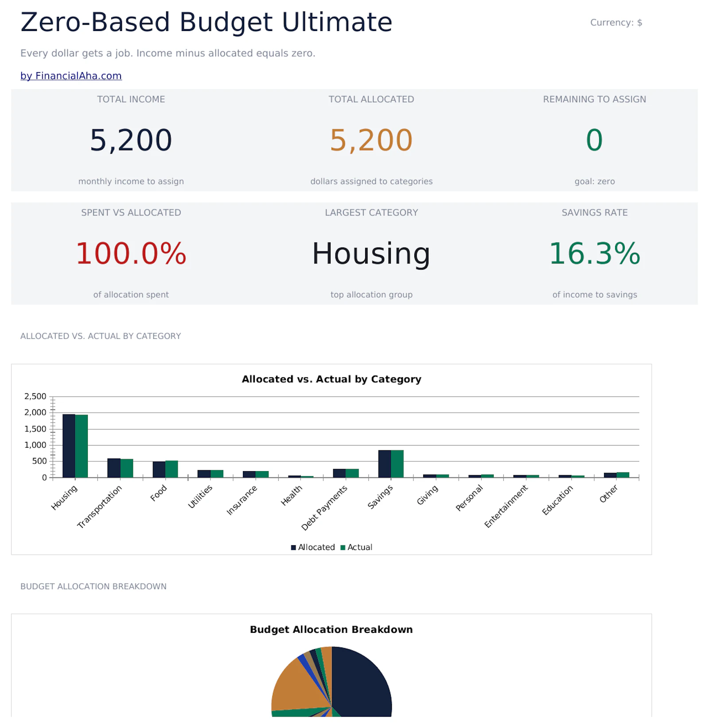
Task: Click the LARGEST CATEGORY heading
Action: (x=371, y=213)
